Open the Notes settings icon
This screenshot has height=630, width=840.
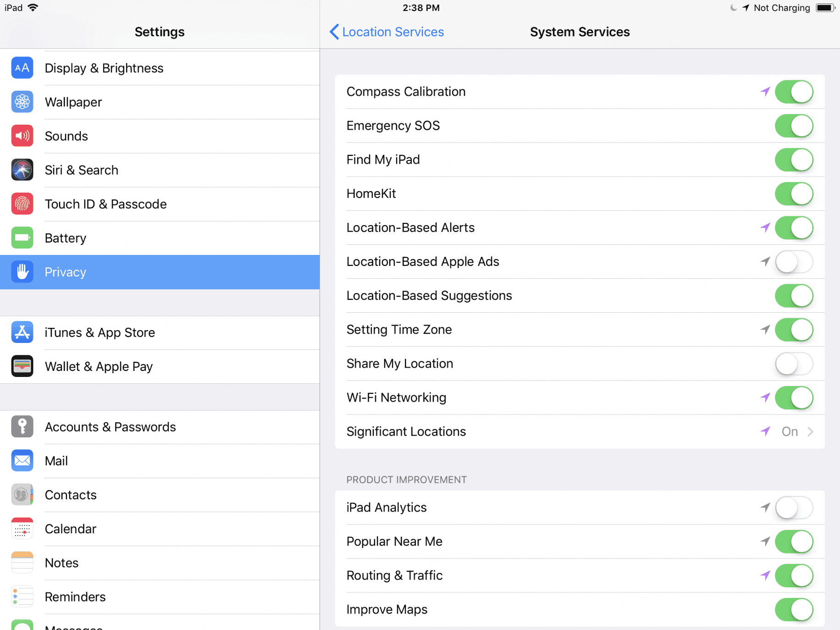(x=22, y=563)
